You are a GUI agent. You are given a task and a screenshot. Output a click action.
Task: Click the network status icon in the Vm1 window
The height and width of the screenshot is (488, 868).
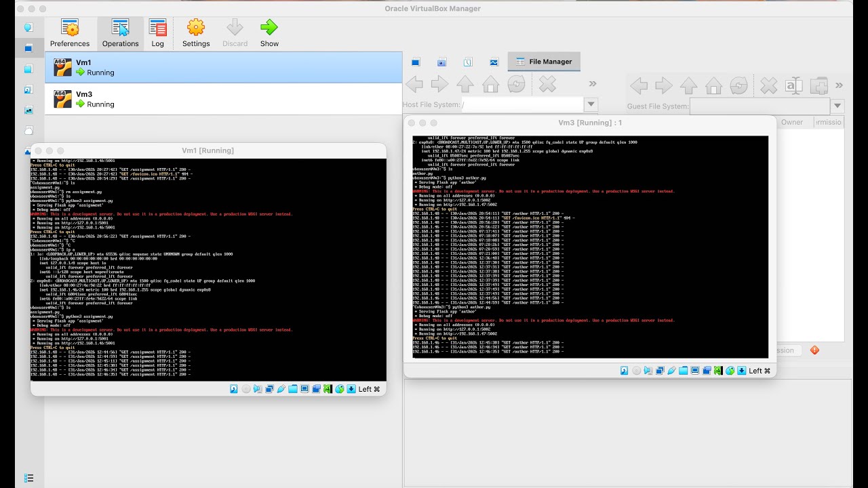269,389
